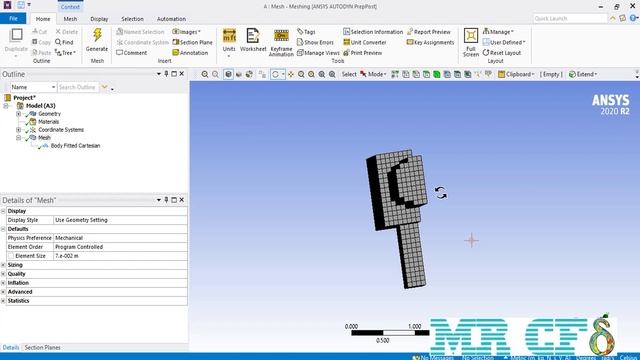Open the Mode selection dropdown
The height and width of the screenshot is (360, 640).
click(373, 74)
